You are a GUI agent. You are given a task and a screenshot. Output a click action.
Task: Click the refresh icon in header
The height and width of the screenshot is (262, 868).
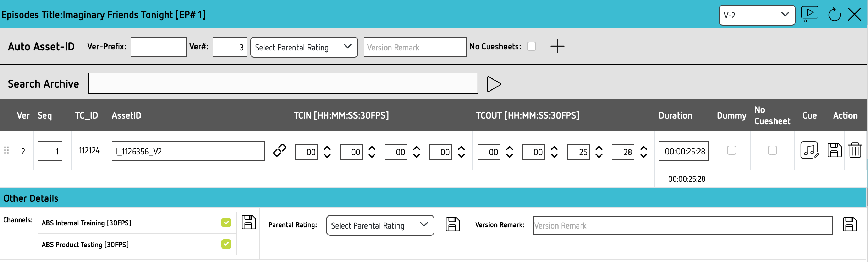834,15
